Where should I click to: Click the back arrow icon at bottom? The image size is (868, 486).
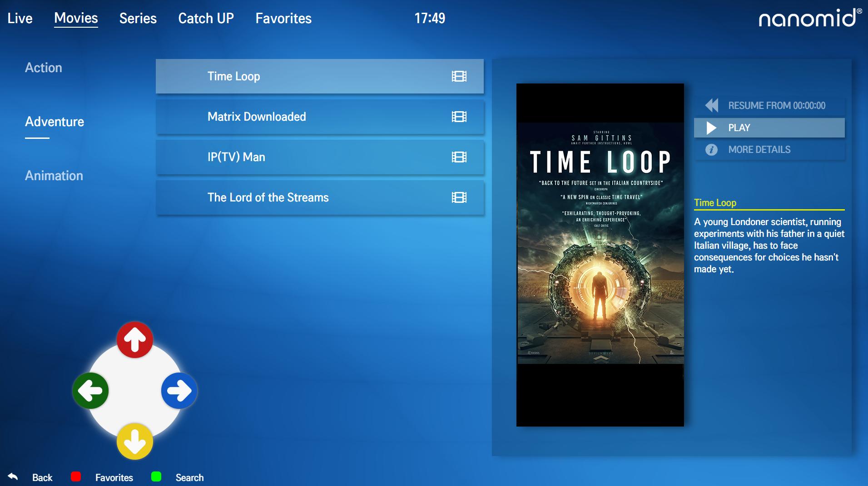point(13,476)
